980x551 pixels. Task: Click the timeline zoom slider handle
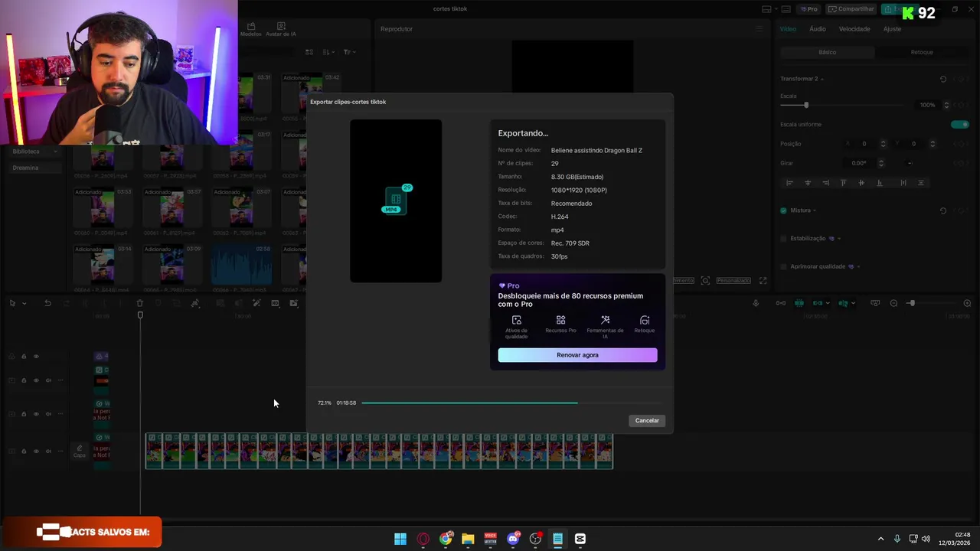pyautogui.click(x=911, y=303)
